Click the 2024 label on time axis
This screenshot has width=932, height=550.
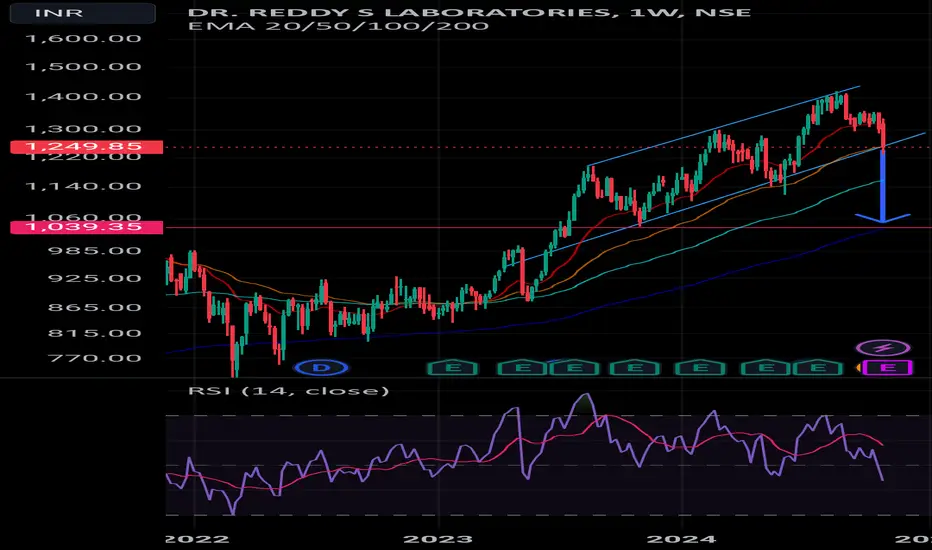[681, 539]
